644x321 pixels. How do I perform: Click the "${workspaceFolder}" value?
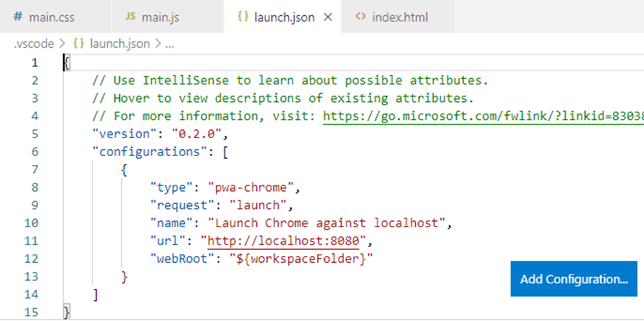(301, 259)
